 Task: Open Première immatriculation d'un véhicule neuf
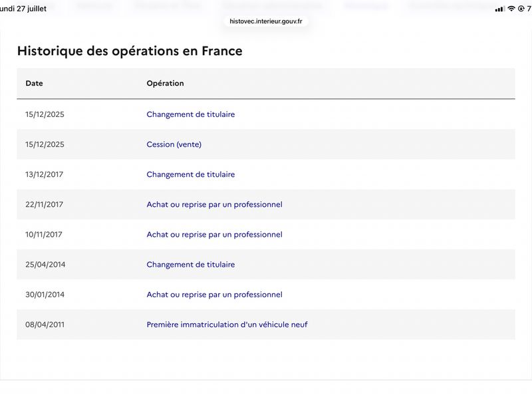[227, 325]
